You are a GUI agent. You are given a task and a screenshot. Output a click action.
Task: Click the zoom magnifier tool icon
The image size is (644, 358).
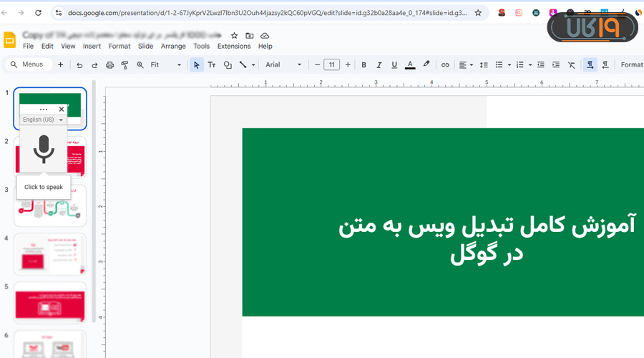point(140,65)
